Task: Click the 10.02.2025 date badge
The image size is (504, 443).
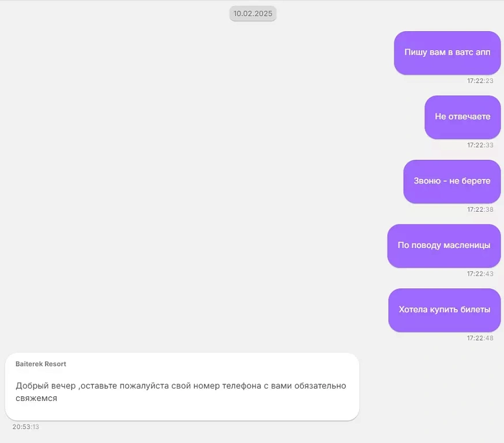Action: (253, 14)
